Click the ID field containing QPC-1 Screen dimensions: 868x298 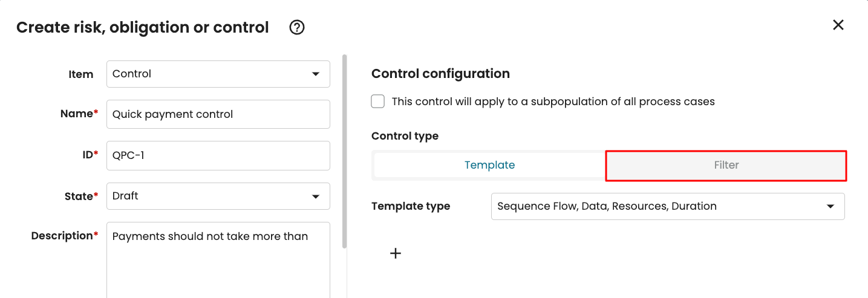point(218,155)
